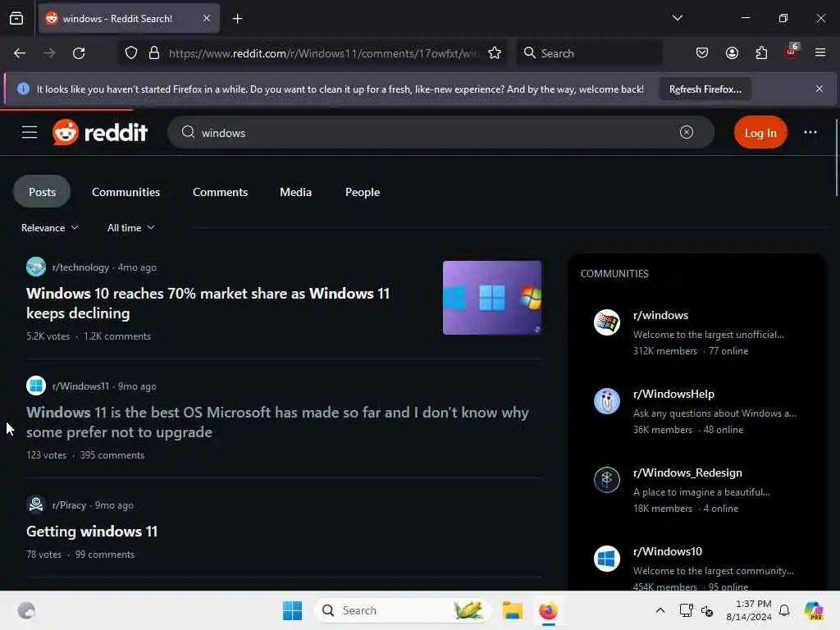Open the Reddit hamburger navigation menu
The height and width of the screenshot is (630, 840).
[x=30, y=132]
